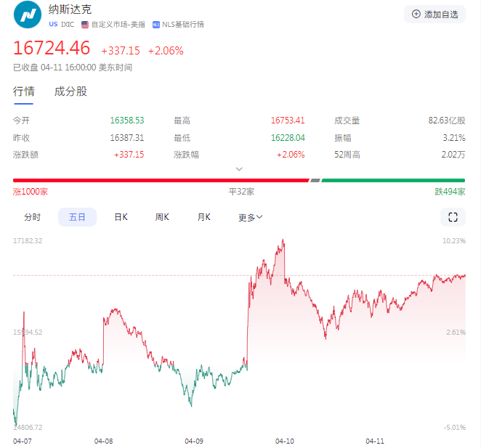Click the 纳斯达克 index title

[x=70, y=9]
